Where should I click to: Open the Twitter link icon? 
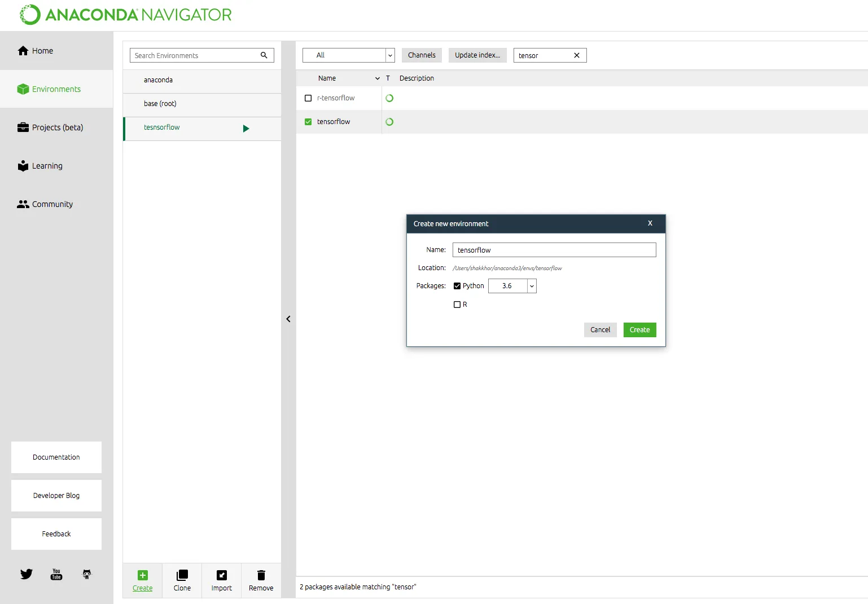tap(27, 574)
